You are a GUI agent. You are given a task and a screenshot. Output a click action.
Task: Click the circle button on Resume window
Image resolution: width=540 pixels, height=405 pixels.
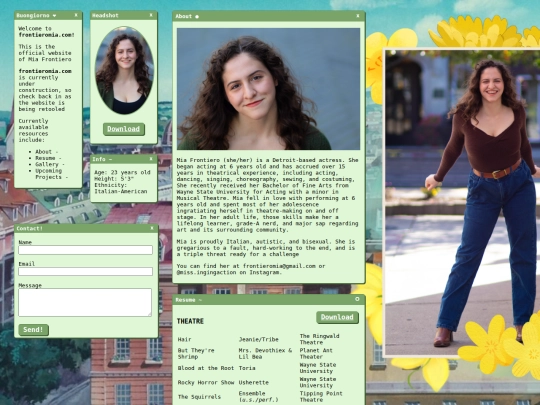(357, 299)
